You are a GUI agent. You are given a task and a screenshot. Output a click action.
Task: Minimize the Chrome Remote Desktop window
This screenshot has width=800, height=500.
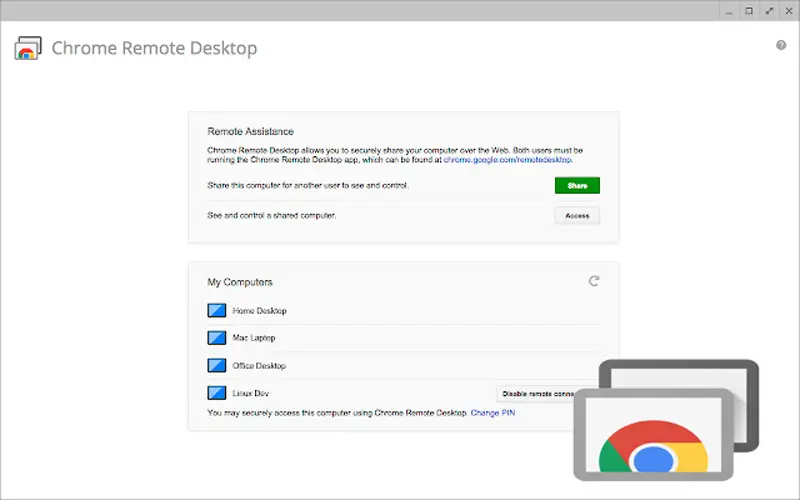[x=729, y=10]
